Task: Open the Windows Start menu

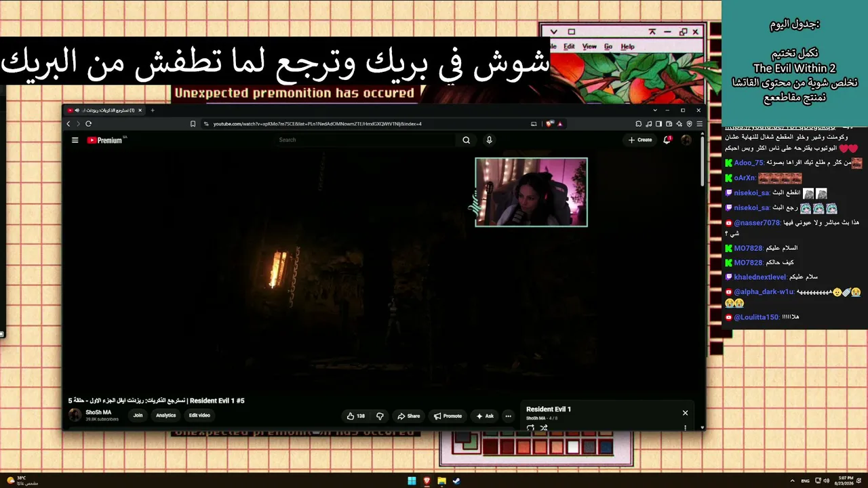Action: [x=412, y=481]
